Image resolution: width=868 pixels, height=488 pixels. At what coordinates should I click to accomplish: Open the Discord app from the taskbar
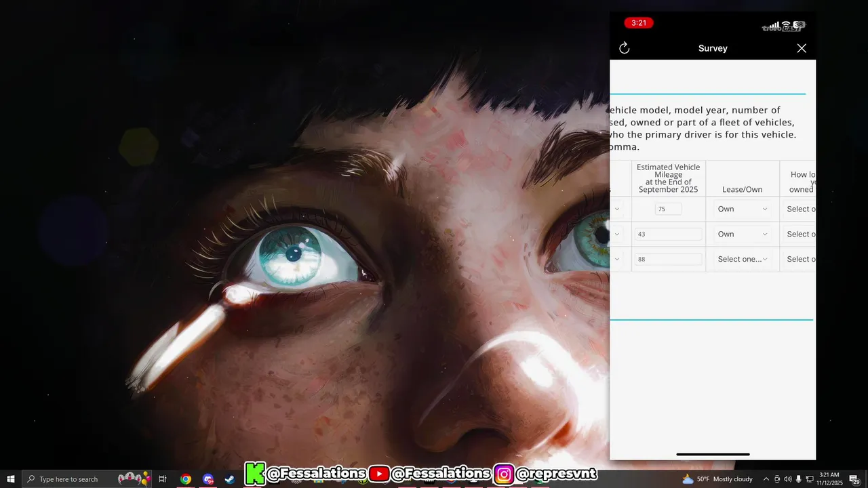click(x=208, y=479)
